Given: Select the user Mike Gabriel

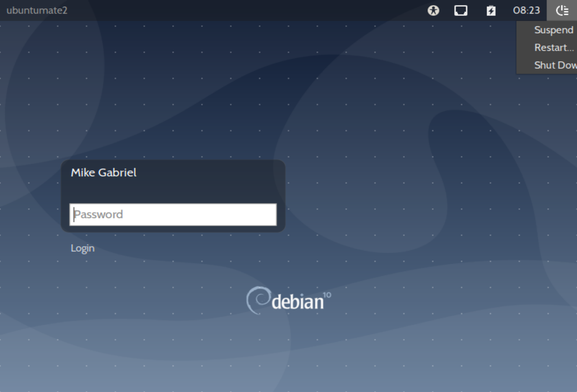Looking at the screenshot, I should (104, 172).
